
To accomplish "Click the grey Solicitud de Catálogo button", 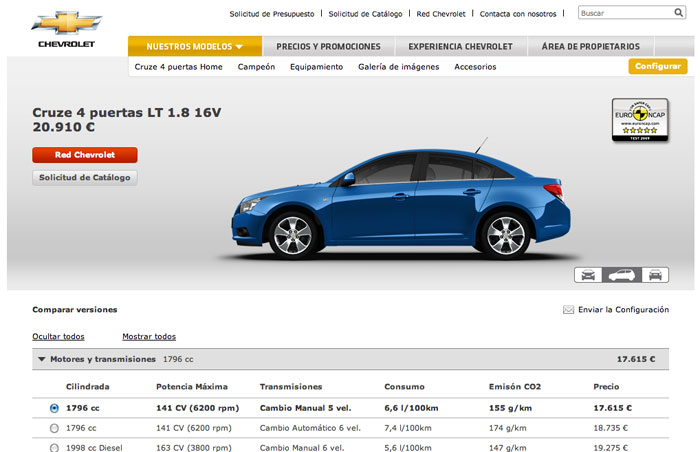I will 85,178.
